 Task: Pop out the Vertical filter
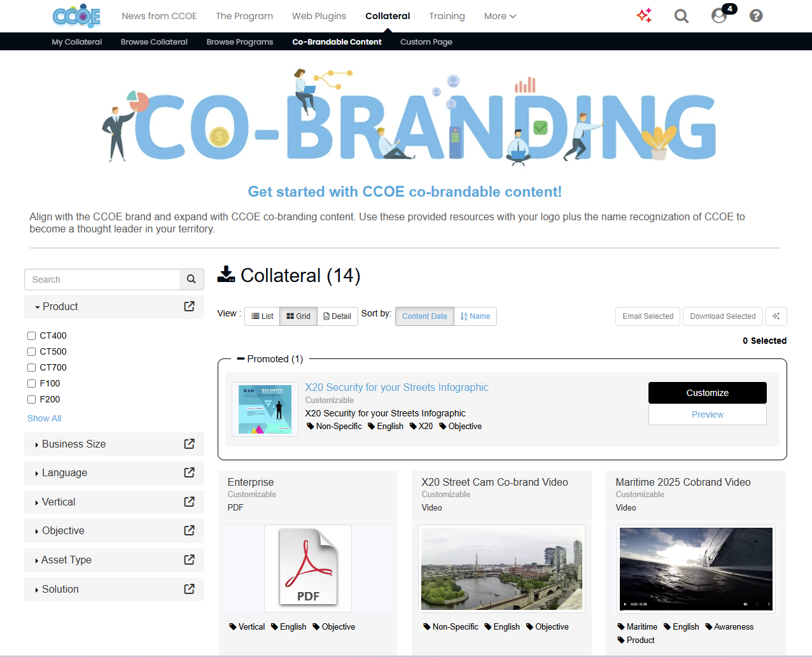(189, 502)
